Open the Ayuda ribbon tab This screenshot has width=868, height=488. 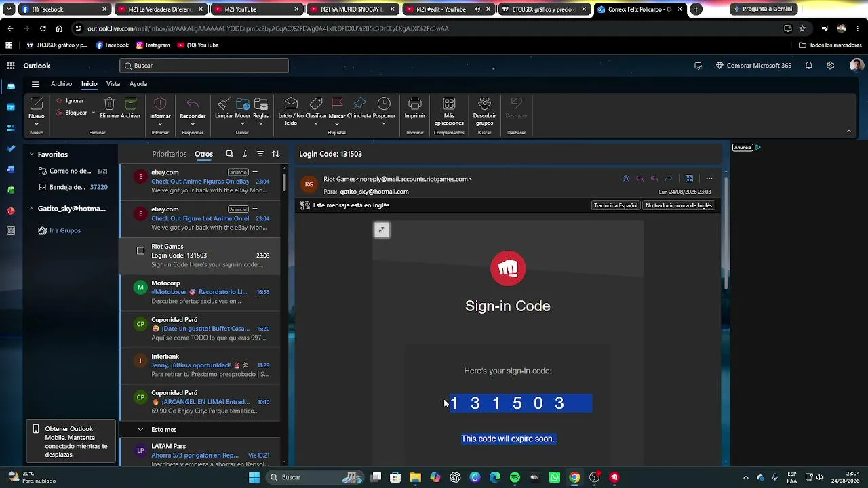[138, 84]
